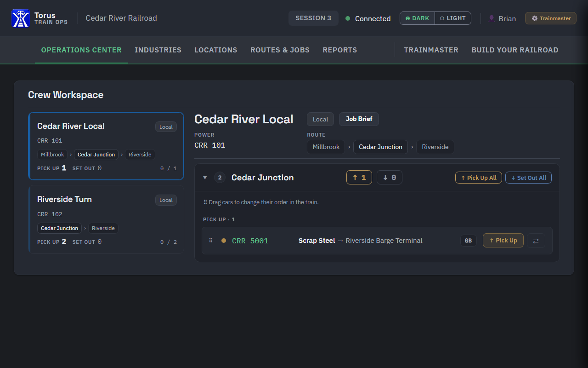This screenshot has width=588, height=368.
Task: Click the swap icon on CRR 5001 row
Action: click(x=536, y=241)
